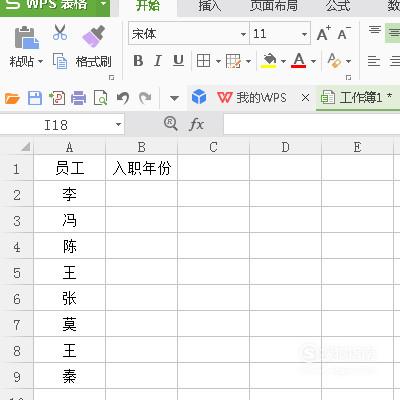Click the Select All corner triangle
The image size is (400, 400).
(25, 147)
